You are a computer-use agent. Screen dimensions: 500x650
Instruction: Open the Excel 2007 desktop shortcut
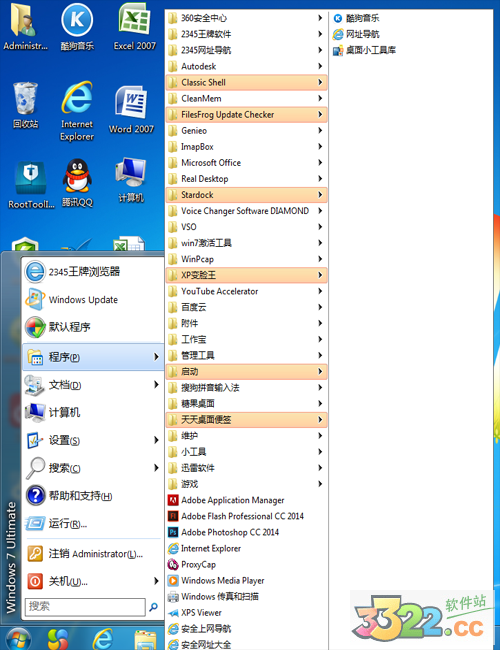pyautogui.click(x=134, y=27)
